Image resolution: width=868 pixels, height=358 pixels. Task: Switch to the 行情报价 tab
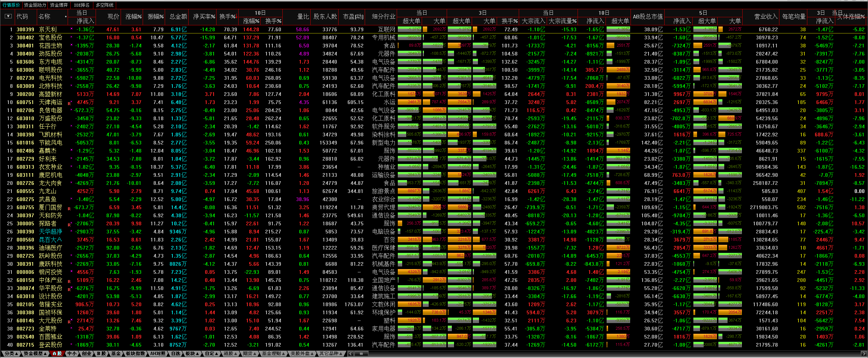click(11, 5)
